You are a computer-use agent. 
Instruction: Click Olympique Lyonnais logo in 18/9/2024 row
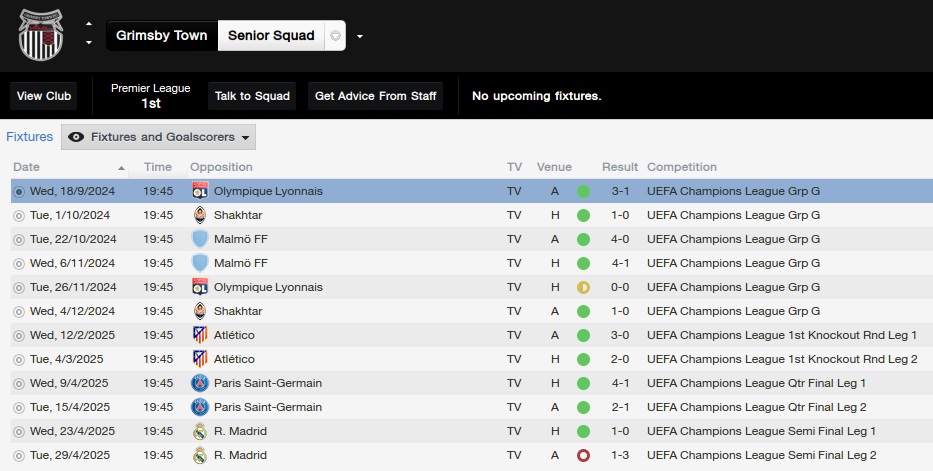200,191
